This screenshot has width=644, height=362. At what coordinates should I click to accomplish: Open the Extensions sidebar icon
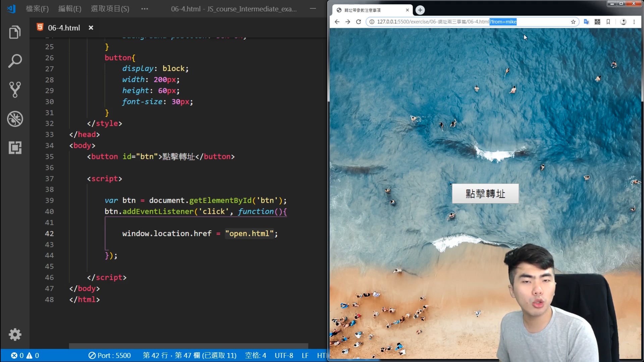(15, 147)
